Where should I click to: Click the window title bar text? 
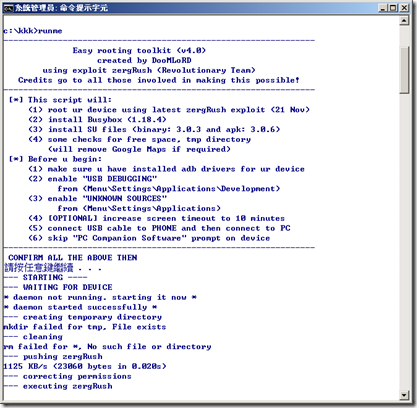(x=61, y=8)
